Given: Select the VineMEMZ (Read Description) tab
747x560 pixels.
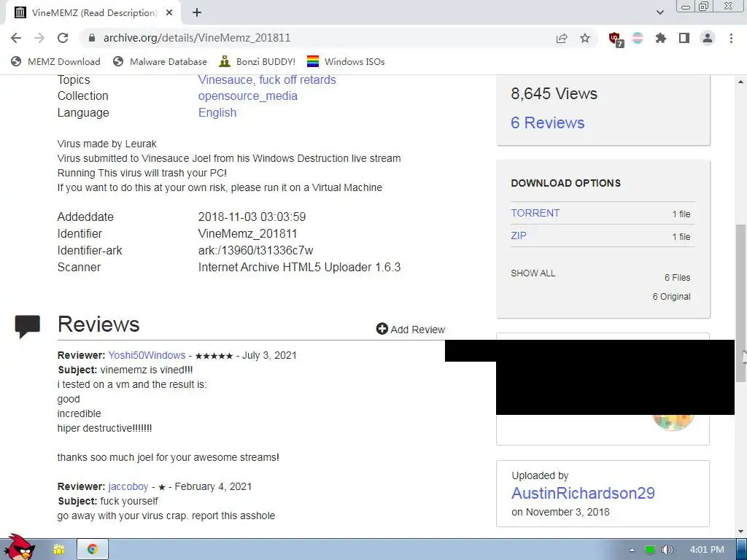Looking at the screenshot, I should (x=93, y=13).
